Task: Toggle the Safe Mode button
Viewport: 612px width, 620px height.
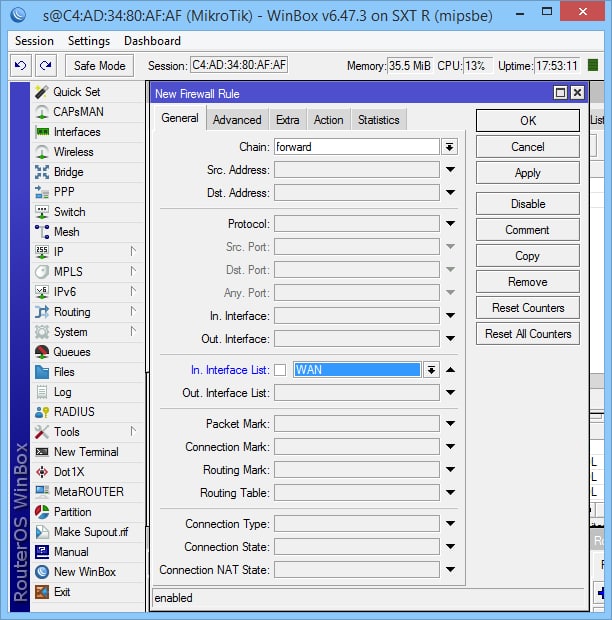Action: tap(99, 66)
